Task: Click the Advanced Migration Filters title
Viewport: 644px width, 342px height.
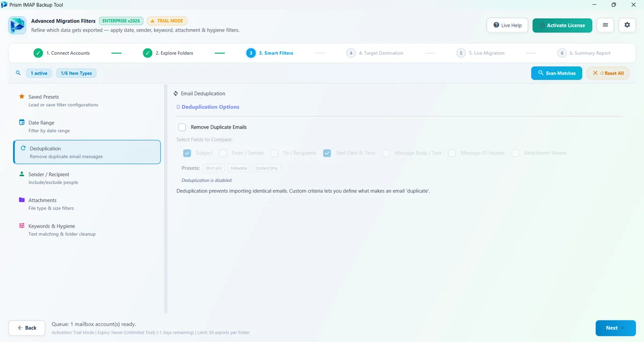Action: pyautogui.click(x=63, y=21)
